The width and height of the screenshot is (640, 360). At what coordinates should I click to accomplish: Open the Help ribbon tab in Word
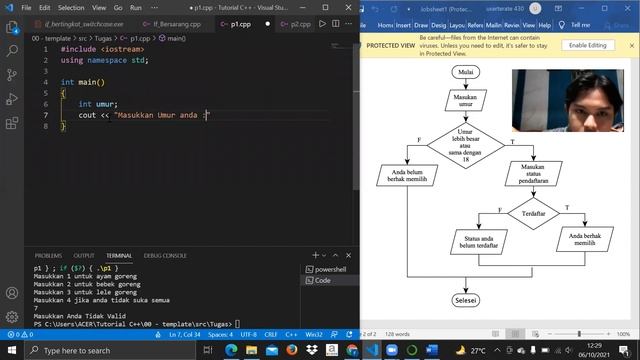click(544, 25)
